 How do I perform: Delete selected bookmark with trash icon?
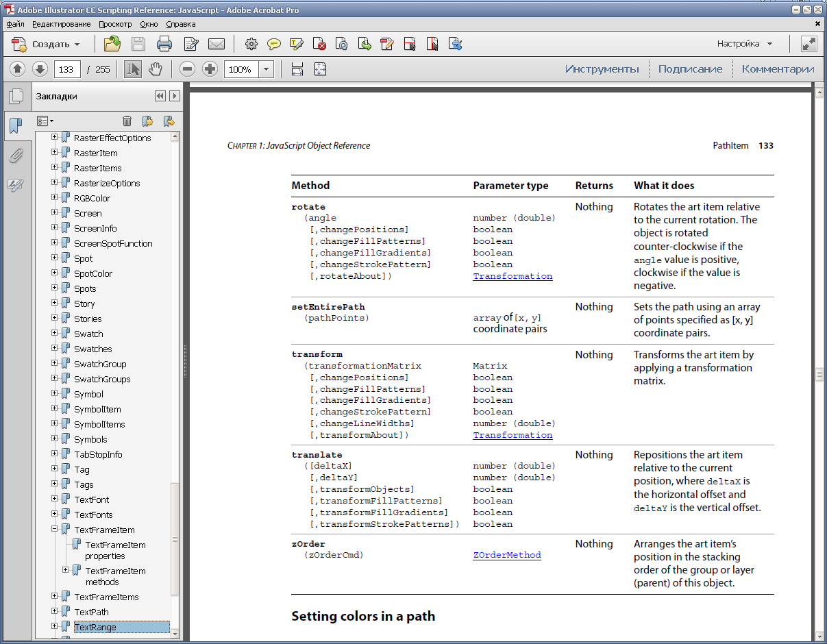tap(127, 121)
